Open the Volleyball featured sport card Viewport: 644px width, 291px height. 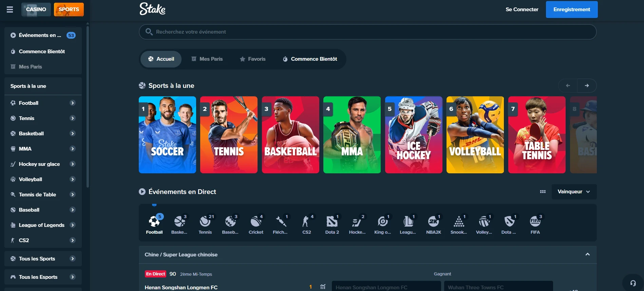tap(475, 135)
